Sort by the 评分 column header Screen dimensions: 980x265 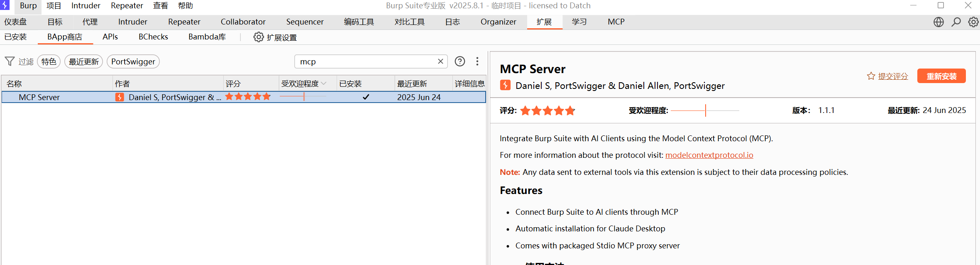(251, 83)
